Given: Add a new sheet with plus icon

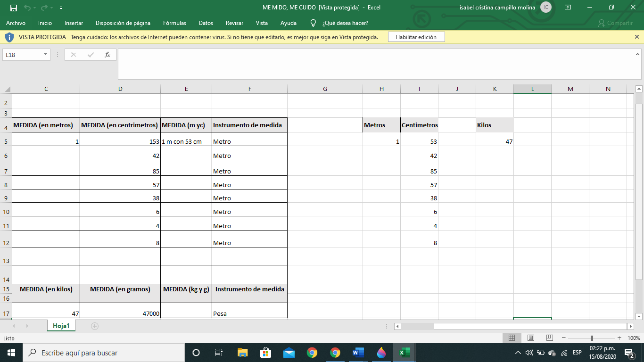Looking at the screenshot, I should click(95, 326).
